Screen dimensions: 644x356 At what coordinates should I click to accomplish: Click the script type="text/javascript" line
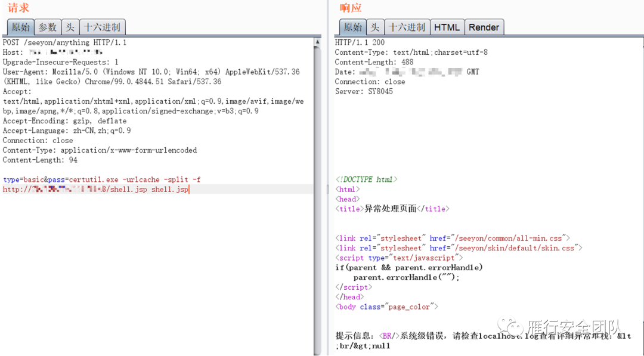pyautogui.click(x=399, y=258)
